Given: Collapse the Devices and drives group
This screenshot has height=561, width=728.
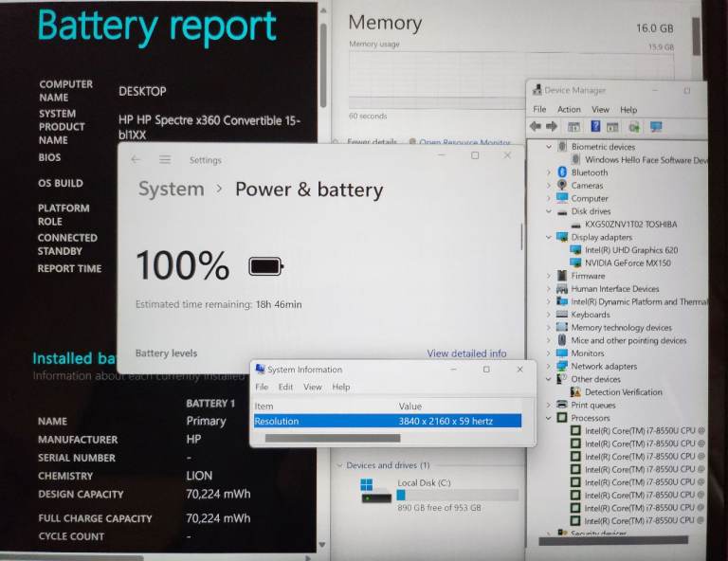Looking at the screenshot, I should tap(339, 465).
